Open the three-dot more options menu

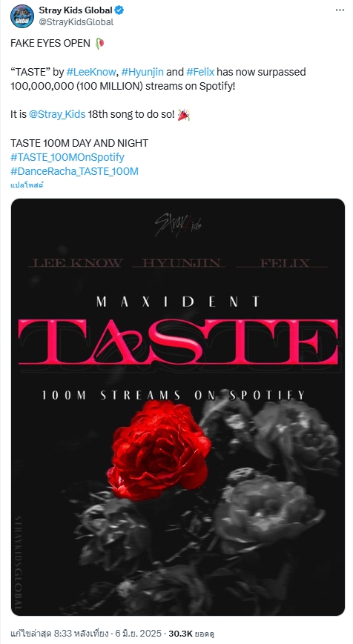(340, 10)
